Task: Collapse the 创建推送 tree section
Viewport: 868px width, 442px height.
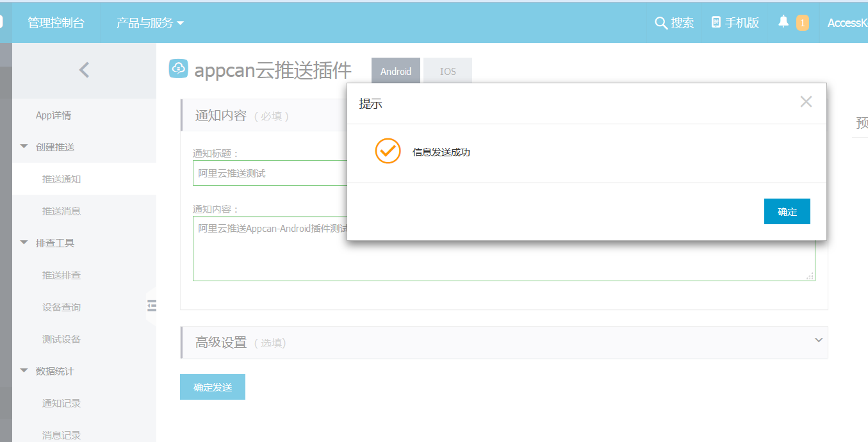Action: tap(24, 147)
